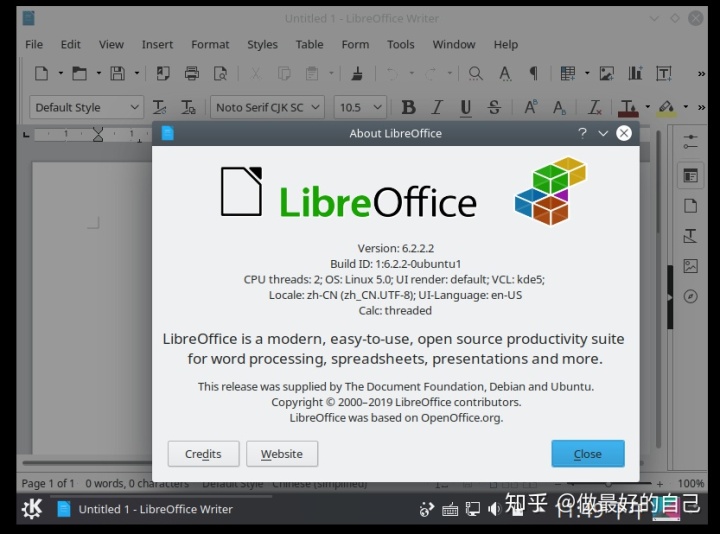Image resolution: width=720 pixels, height=534 pixels.
Task: Open the Default Style paragraph style dropdown
Action: click(x=134, y=107)
